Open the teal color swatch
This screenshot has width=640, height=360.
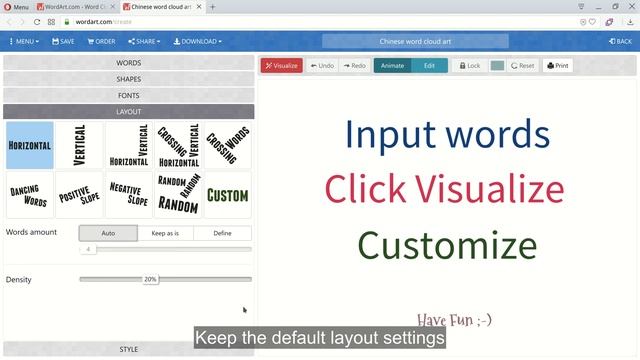[x=497, y=66]
